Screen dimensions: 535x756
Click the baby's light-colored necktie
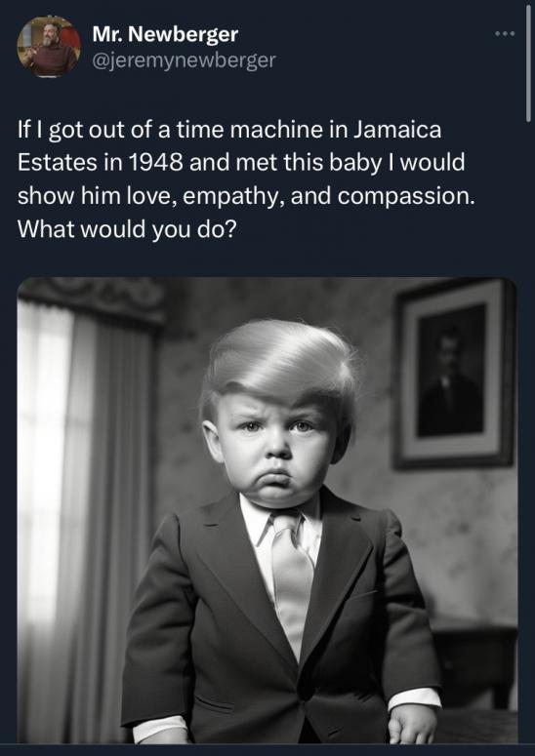(x=291, y=578)
